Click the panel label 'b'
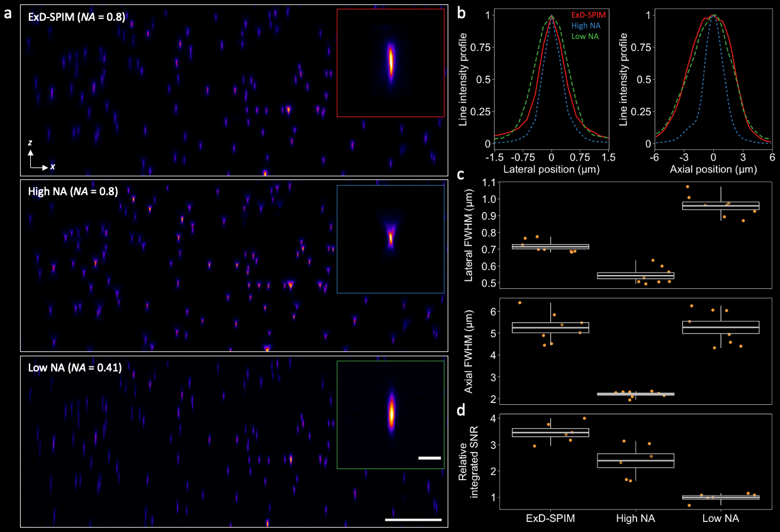The image size is (780, 532). (461, 12)
